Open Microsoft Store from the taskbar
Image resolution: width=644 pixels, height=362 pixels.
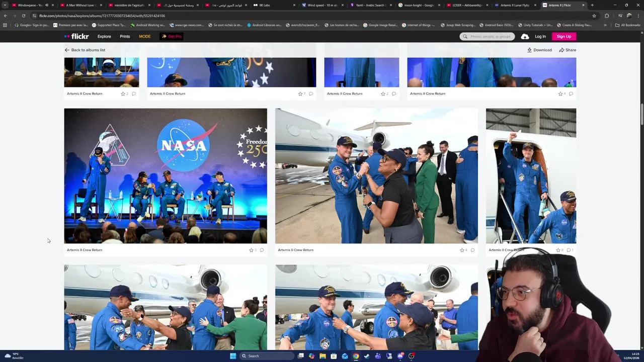(x=334, y=356)
